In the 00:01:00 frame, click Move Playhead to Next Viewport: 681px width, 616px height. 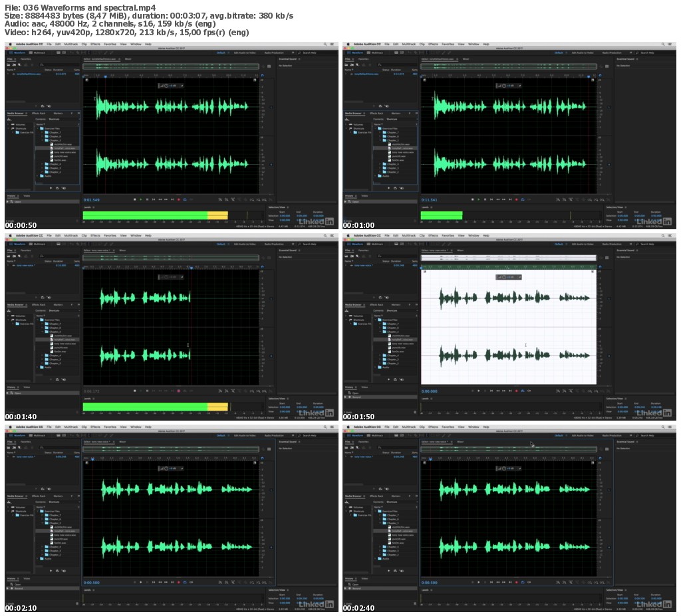pyautogui.click(x=510, y=200)
